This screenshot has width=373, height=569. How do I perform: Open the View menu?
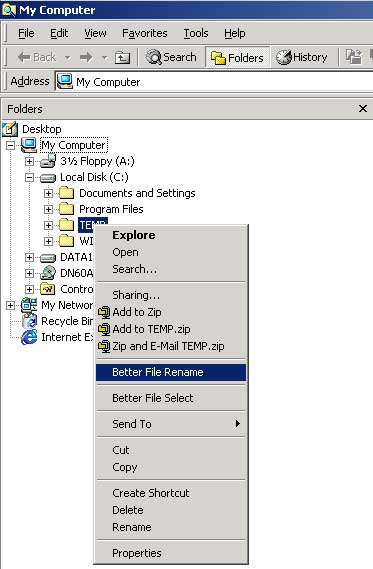coord(95,33)
